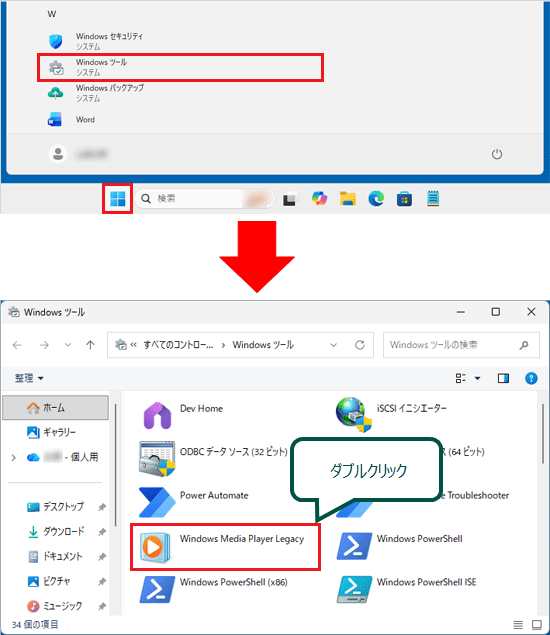Close the Windows ツール window
Screen dimensions: 550x635
[531, 312]
